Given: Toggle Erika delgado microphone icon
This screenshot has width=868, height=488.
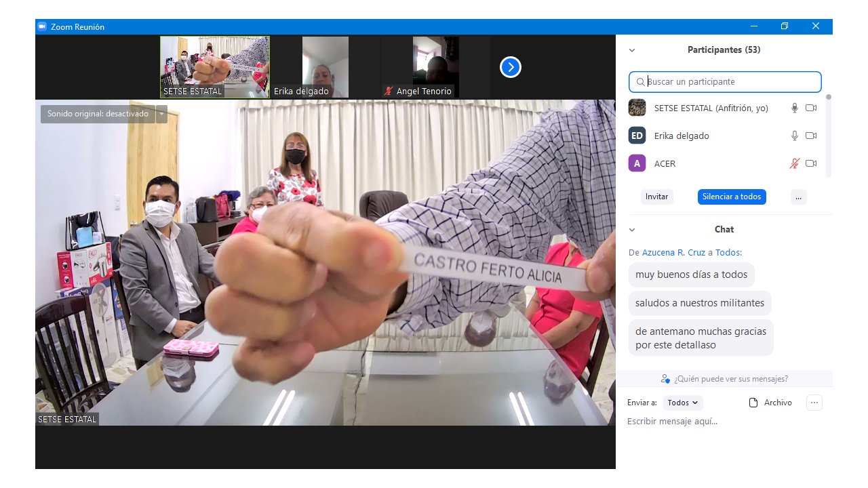Looking at the screenshot, I should [x=795, y=136].
